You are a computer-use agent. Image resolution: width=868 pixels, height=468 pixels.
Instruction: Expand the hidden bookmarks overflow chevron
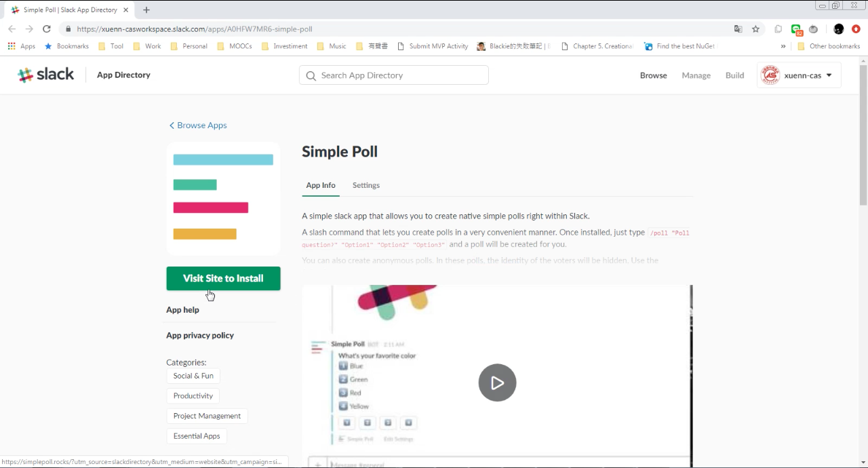point(783,46)
